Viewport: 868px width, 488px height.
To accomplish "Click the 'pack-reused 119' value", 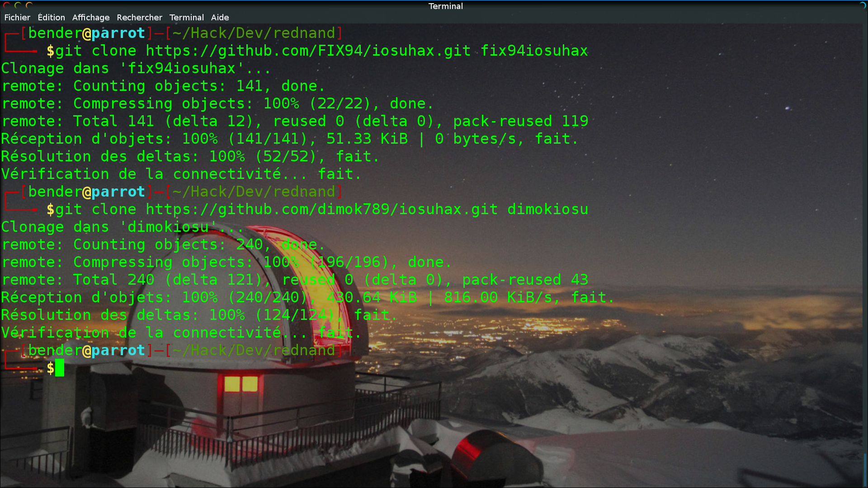I will 521,121.
